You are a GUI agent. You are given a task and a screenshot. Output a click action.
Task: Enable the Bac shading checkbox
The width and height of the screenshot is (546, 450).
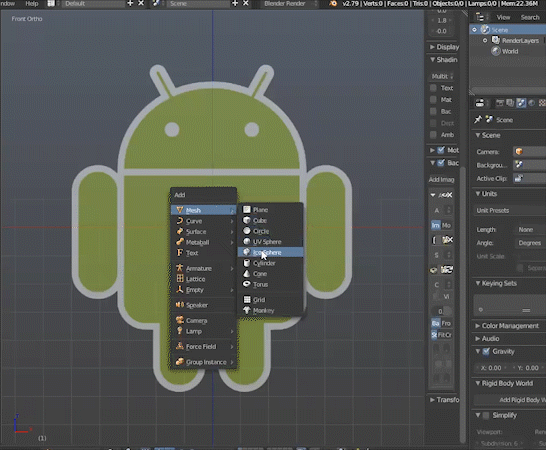tap(433, 111)
